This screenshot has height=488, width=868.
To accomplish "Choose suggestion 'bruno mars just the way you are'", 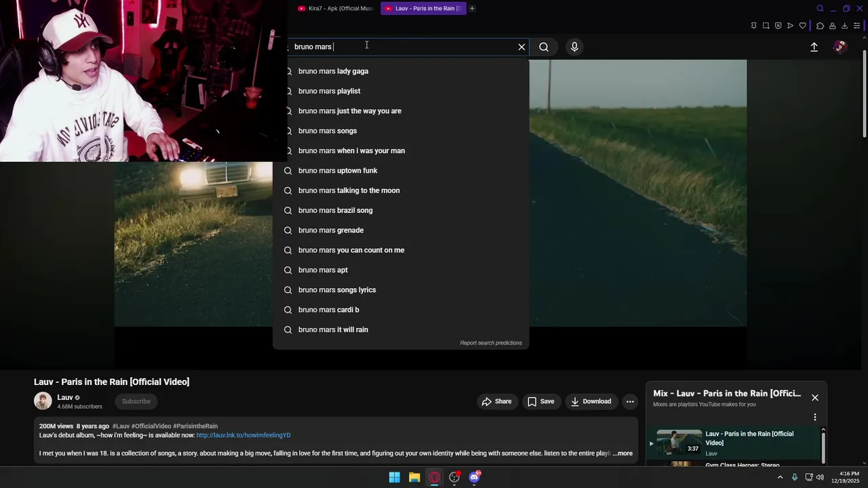I will pyautogui.click(x=401, y=111).
